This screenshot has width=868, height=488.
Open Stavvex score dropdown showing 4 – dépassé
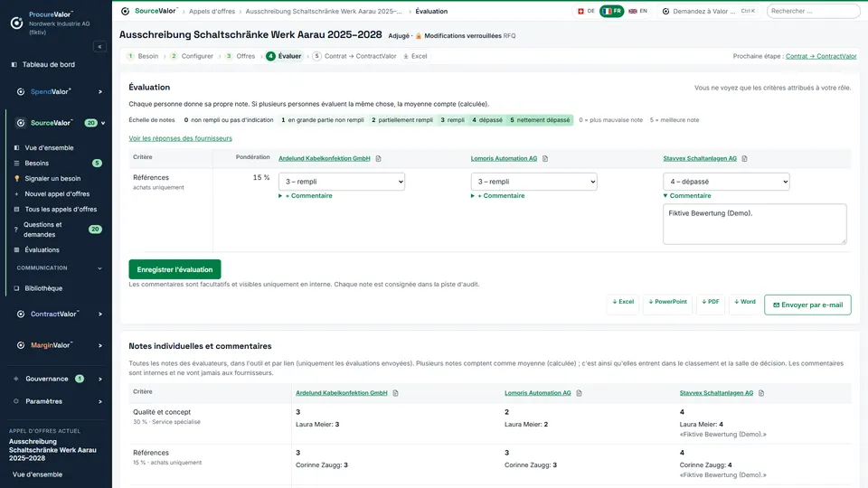pyautogui.click(x=726, y=182)
